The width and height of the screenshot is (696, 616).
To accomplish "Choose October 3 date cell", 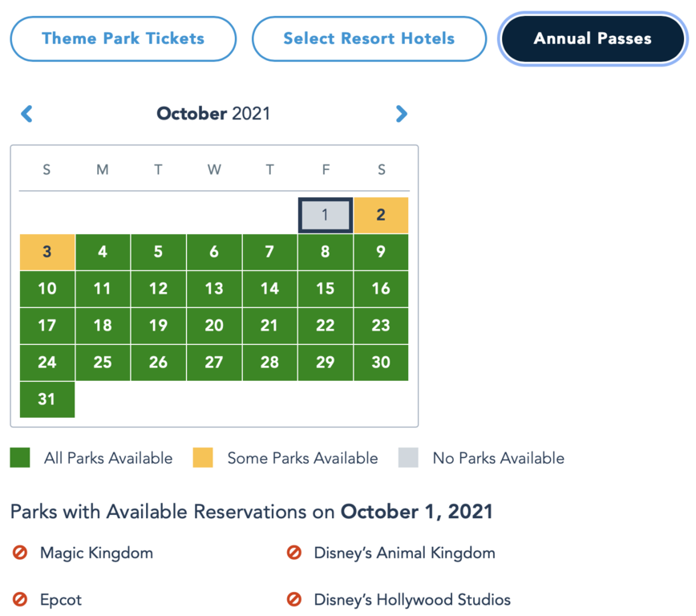I will point(47,252).
